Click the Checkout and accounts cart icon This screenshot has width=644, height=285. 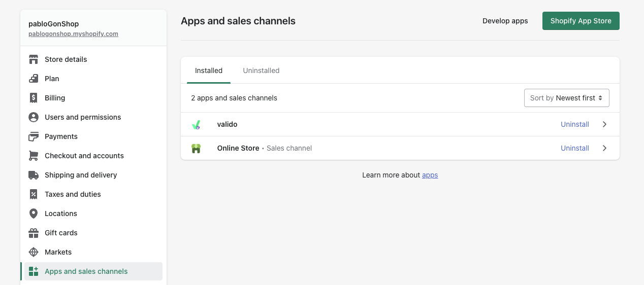pyautogui.click(x=34, y=156)
